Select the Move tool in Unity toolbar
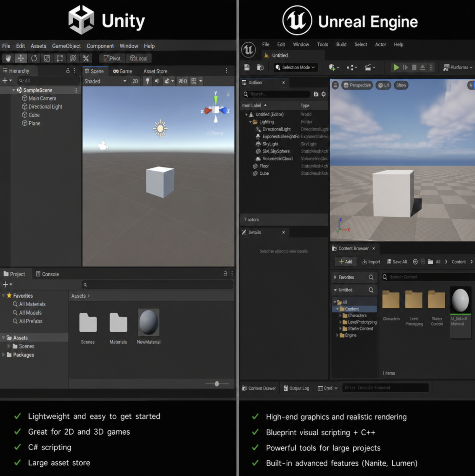The image size is (475, 476). [21, 58]
